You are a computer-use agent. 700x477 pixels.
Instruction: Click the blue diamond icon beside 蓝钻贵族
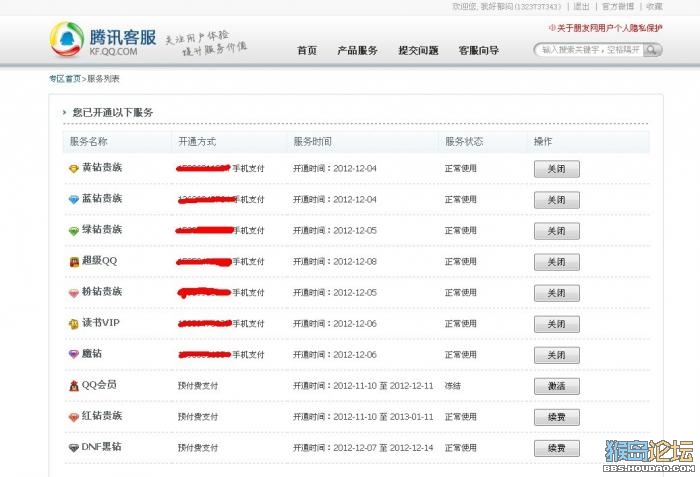pyautogui.click(x=74, y=200)
